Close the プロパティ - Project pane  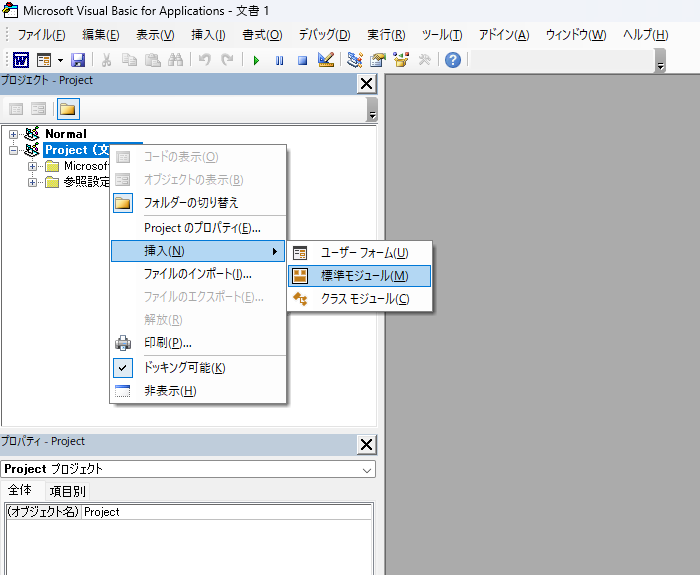click(367, 445)
